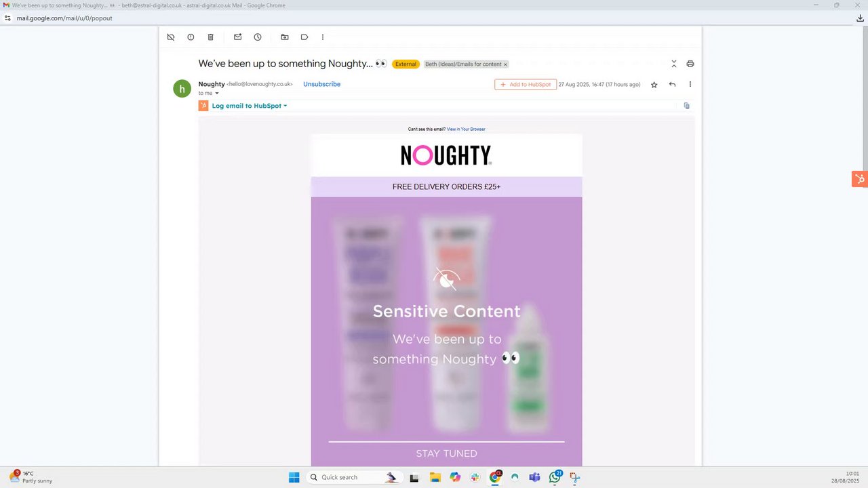Open File Explorer from taskbar
Viewport: 868px width, 488px height.
coord(435,477)
